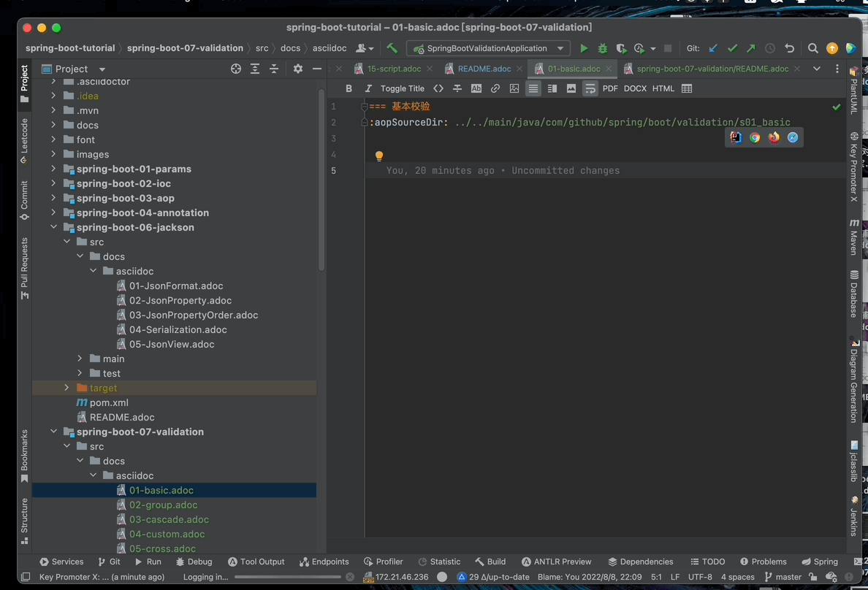Switch to editor-only view mode
The width and height of the screenshot is (868, 590).
[x=533, y=88]
